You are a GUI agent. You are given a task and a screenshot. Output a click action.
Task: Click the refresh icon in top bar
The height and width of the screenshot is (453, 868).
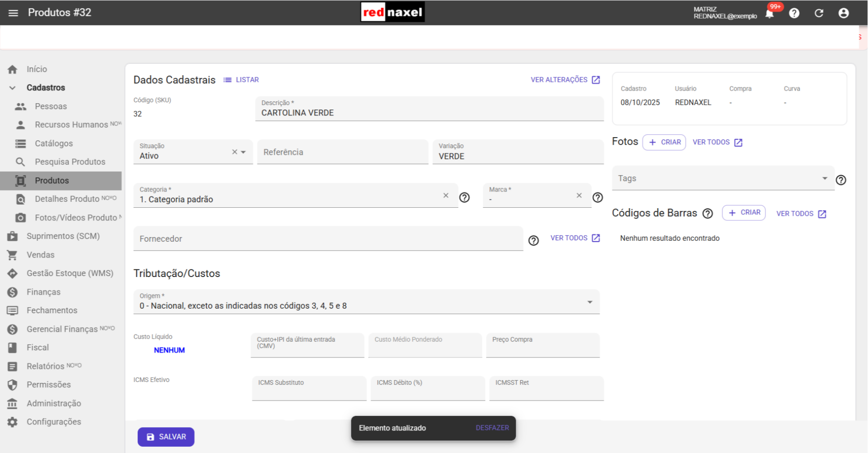click(819, 13)
